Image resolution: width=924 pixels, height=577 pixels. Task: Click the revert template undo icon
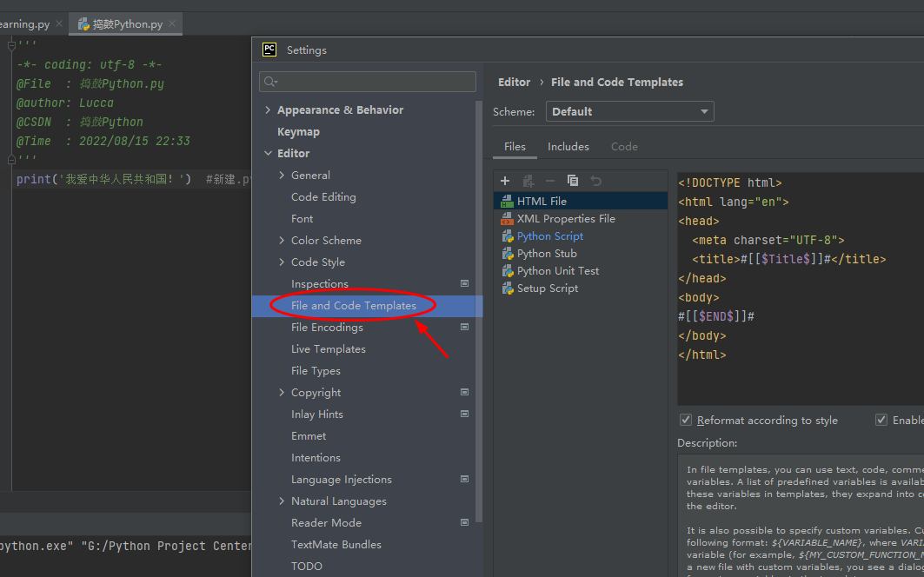tap(595, 181)
